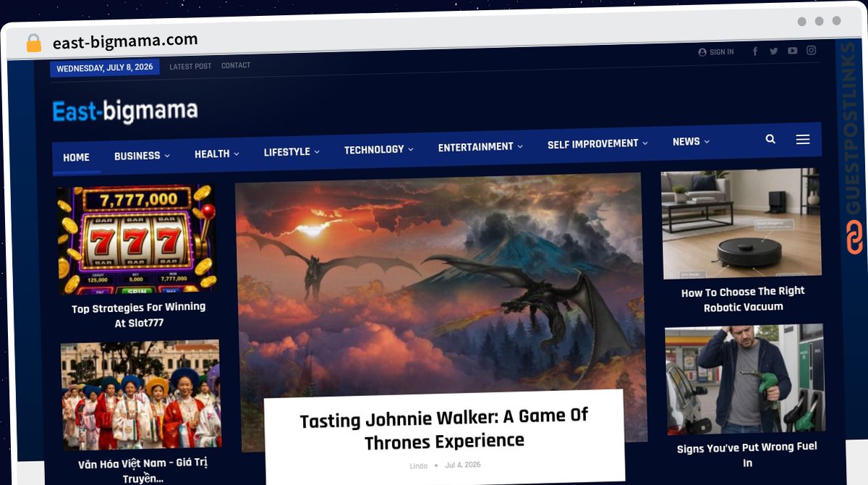Viewport: 868px width, 485px height.
Task: Expand the Entertainment menu chevron
Action: point(520,146)
